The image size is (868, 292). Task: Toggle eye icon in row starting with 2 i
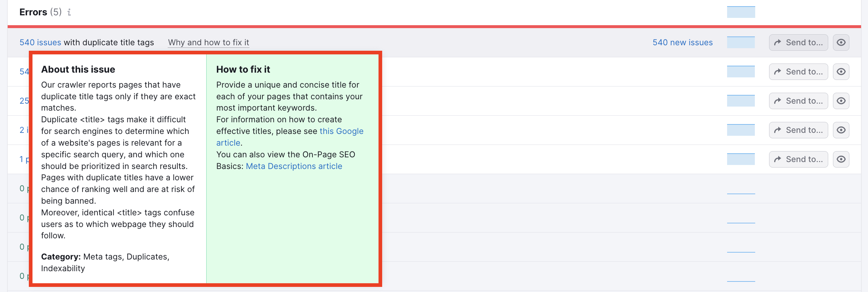click(841, 130)
